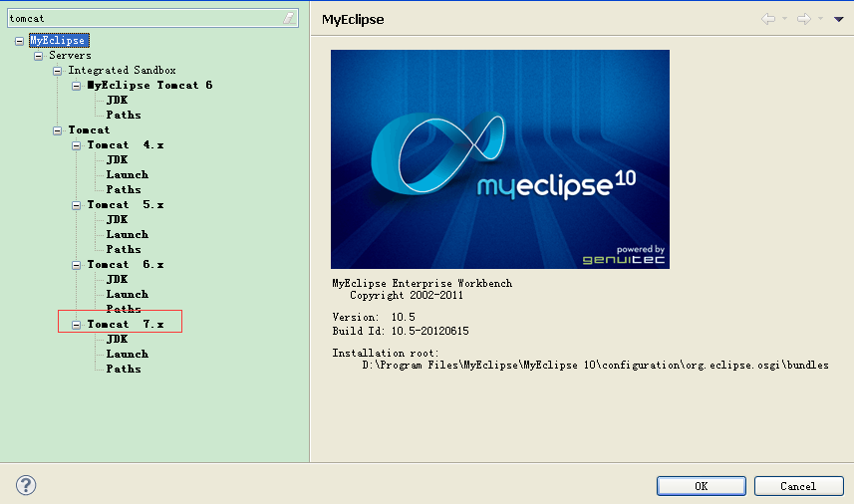Screen dimensions: 854x504
Task: Open Paths under Tomcat 4.x
Action: (124, 189)
